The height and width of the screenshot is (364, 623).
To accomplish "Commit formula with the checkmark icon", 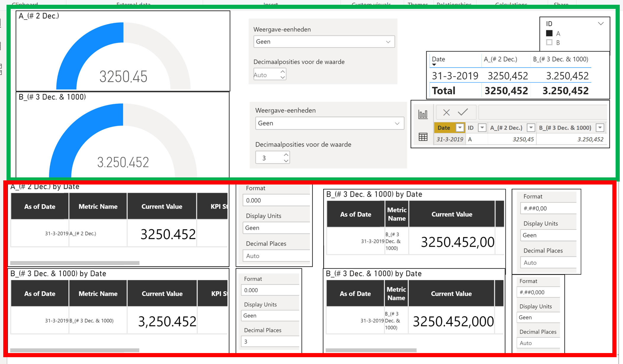I will [x=463, y=112].
